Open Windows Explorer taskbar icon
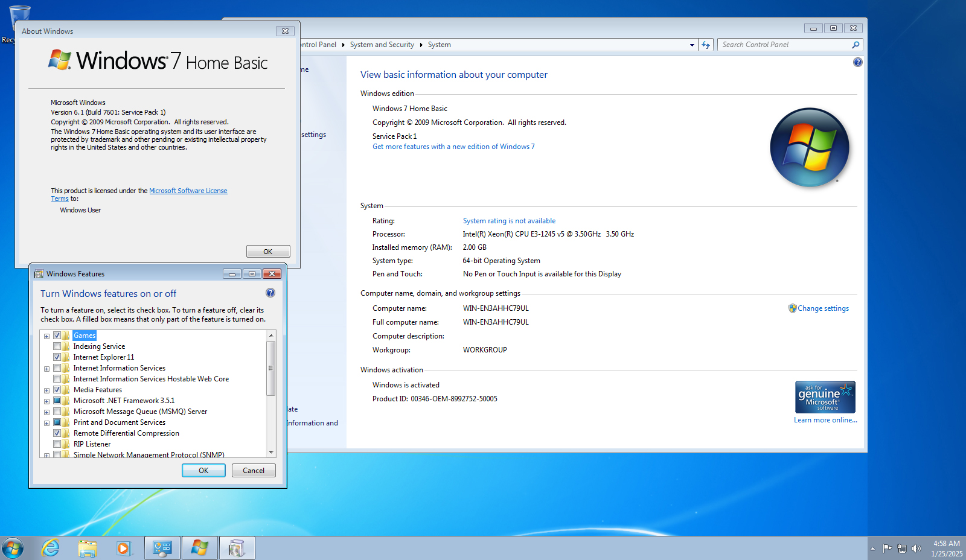Image resolution: width=966 pixels, height=560 pixels. tap(88, 548)
